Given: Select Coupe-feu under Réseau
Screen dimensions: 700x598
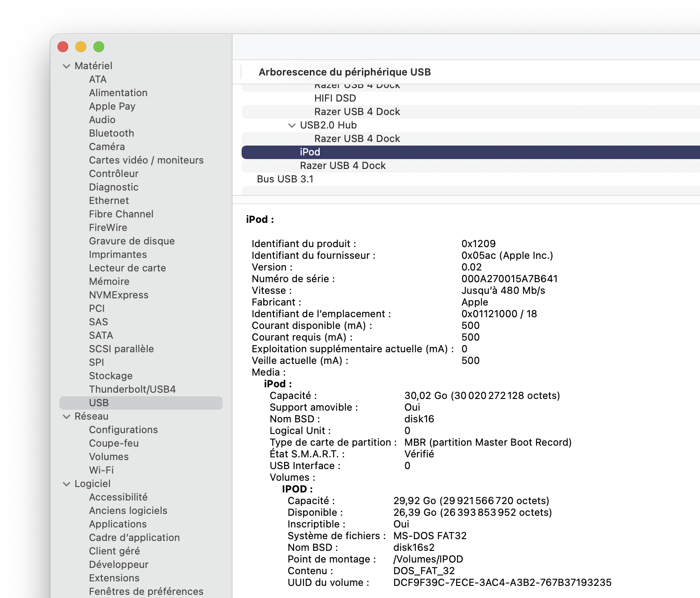Looking at the screenshot, I should [x=114, y=443].
